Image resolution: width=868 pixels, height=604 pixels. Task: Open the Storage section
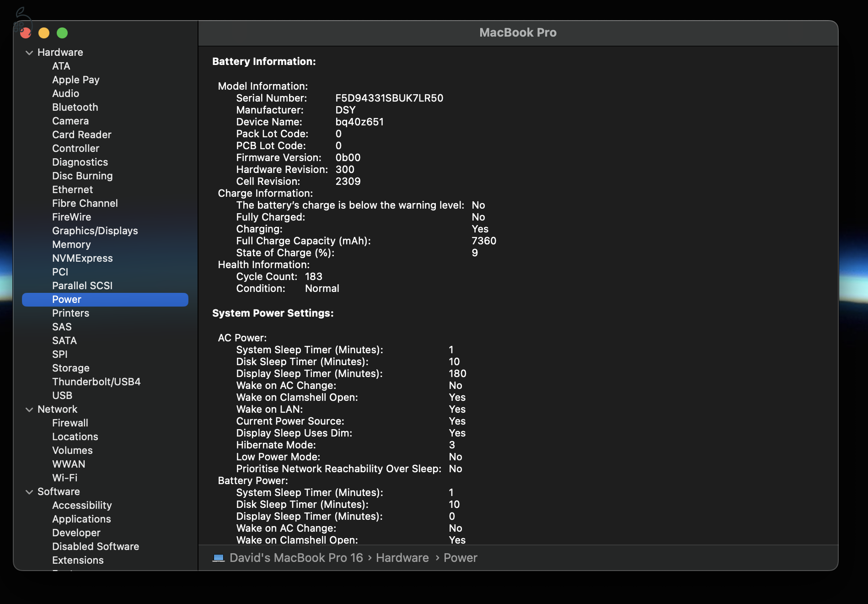click(x=70, y=368)
